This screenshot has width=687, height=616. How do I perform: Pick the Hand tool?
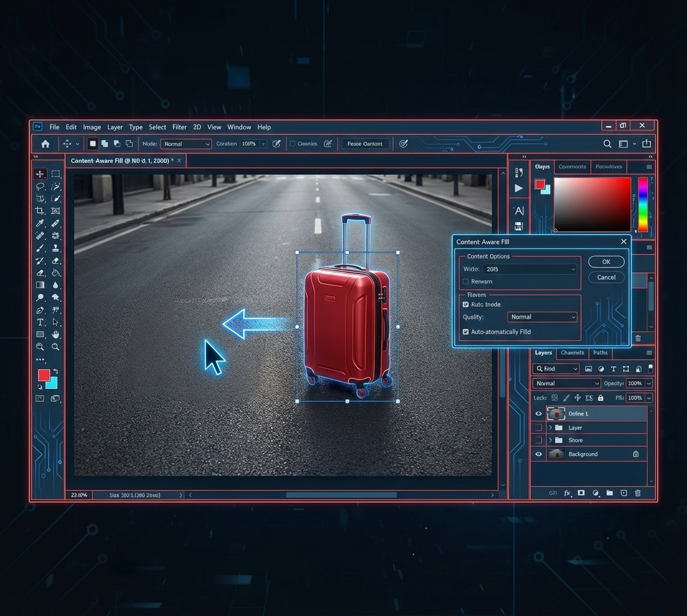click(x=56, y=334)
